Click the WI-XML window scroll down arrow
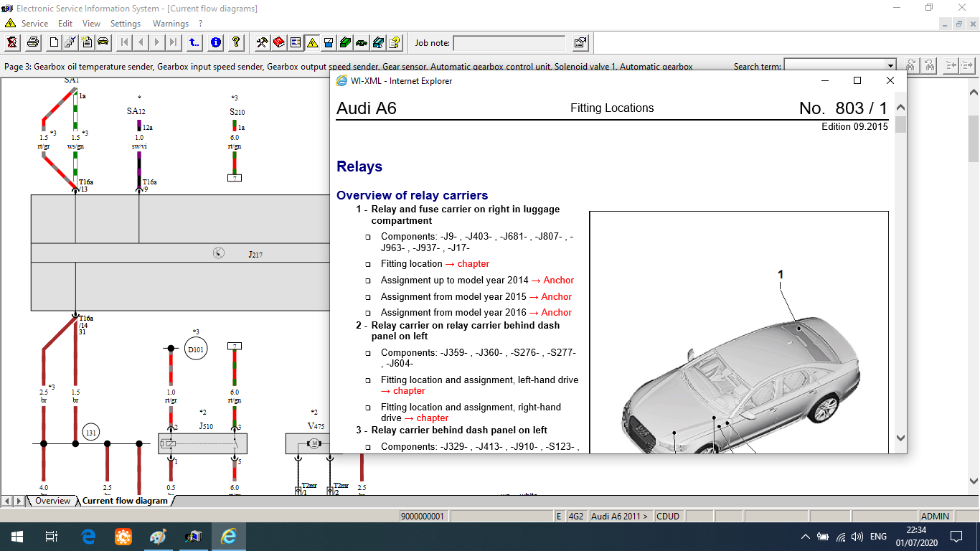 point(900,438)
